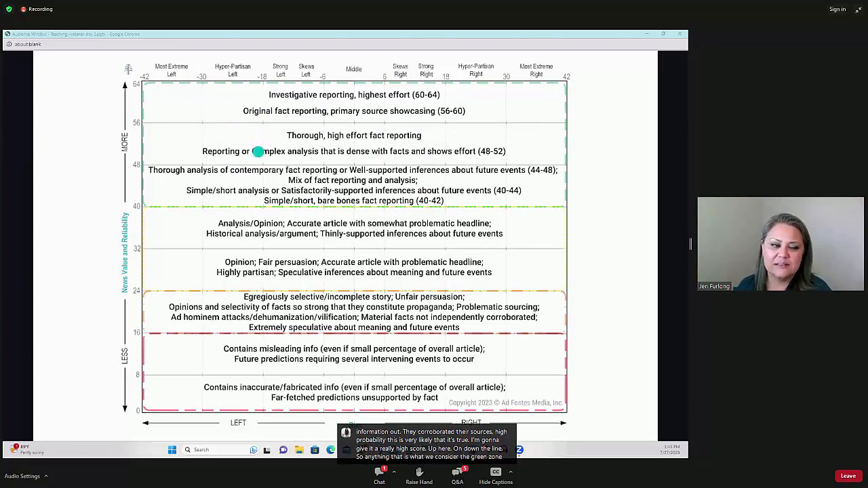Click the "Middle" column header
The height and width of the screenshot is (488, 868).
pos(354,69)
